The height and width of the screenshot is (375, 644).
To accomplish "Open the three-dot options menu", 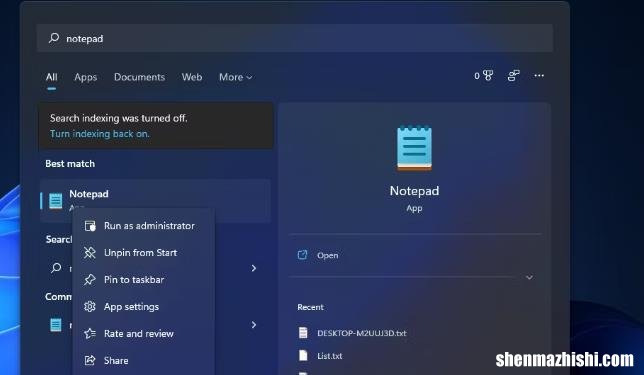I will coord(539,76).
